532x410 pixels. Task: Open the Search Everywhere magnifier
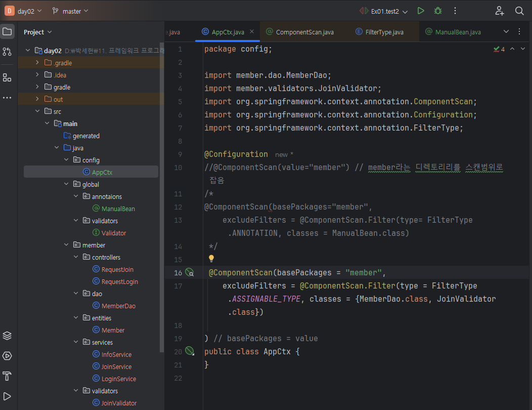pos(519,11)
